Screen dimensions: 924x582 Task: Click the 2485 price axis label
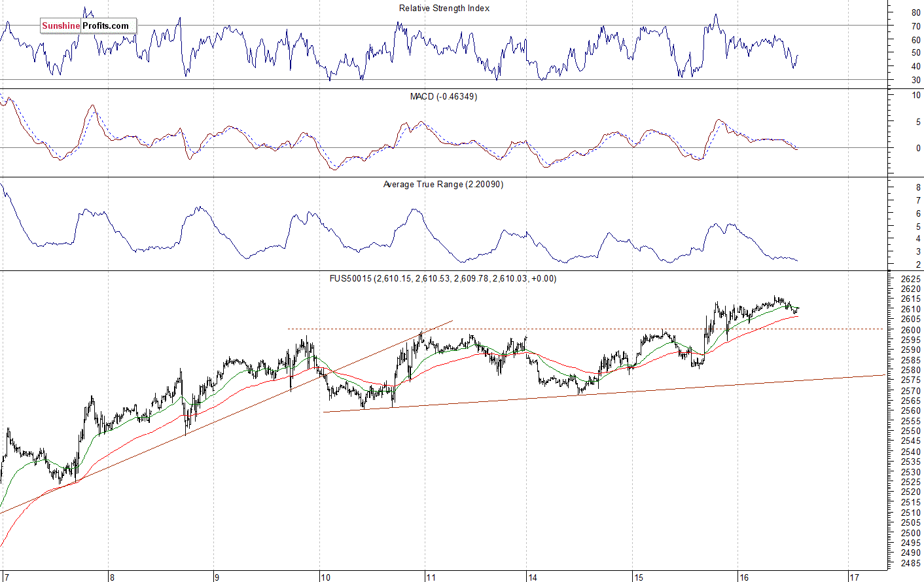click(x=910, y=564)
